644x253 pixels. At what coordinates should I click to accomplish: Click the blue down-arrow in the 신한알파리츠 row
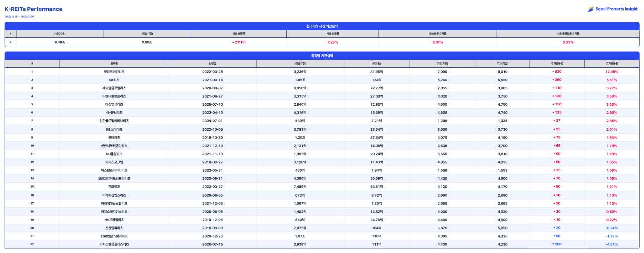click(554, 228)
